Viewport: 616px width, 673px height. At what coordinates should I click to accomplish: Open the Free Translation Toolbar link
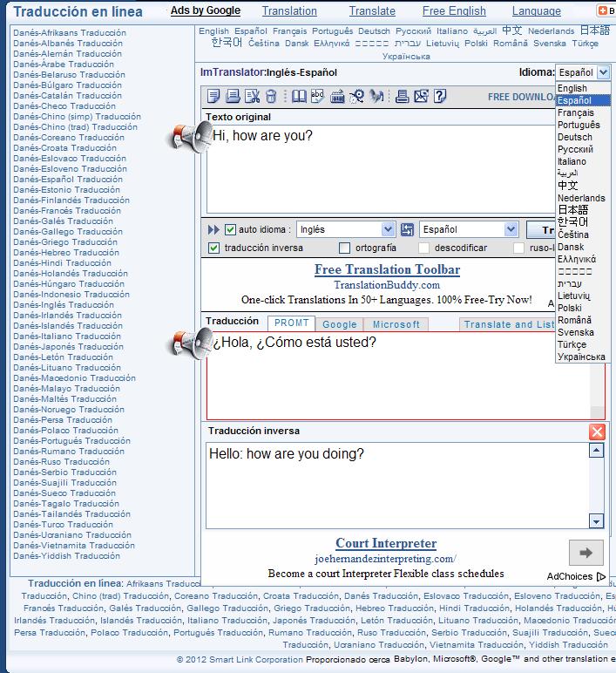coord(387,269)
